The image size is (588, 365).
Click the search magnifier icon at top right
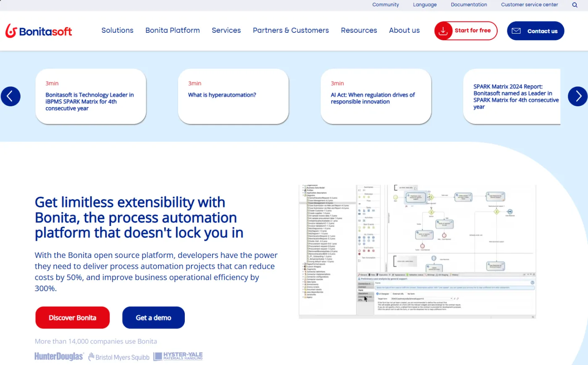pos(575,5)
